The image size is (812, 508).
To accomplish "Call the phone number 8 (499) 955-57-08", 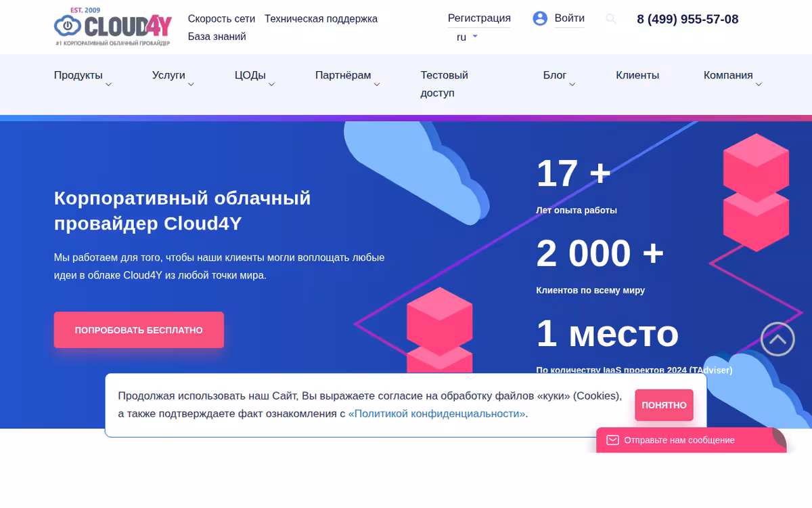I will [x=687, y=19].
